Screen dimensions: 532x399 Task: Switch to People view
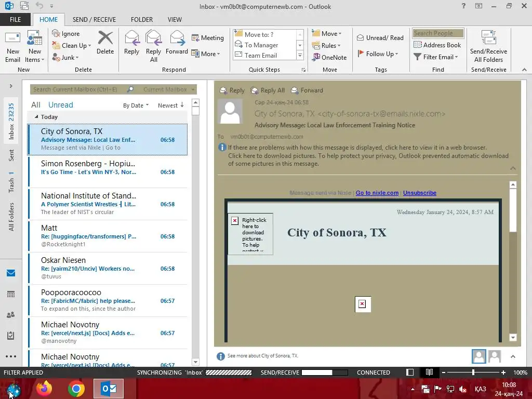[x=11, y=315]
